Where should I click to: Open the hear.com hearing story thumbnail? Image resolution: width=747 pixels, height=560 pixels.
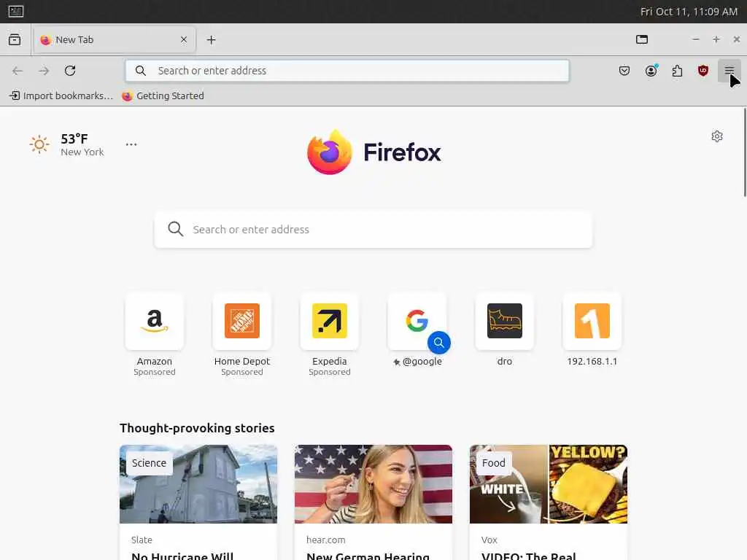coord(373,484)
